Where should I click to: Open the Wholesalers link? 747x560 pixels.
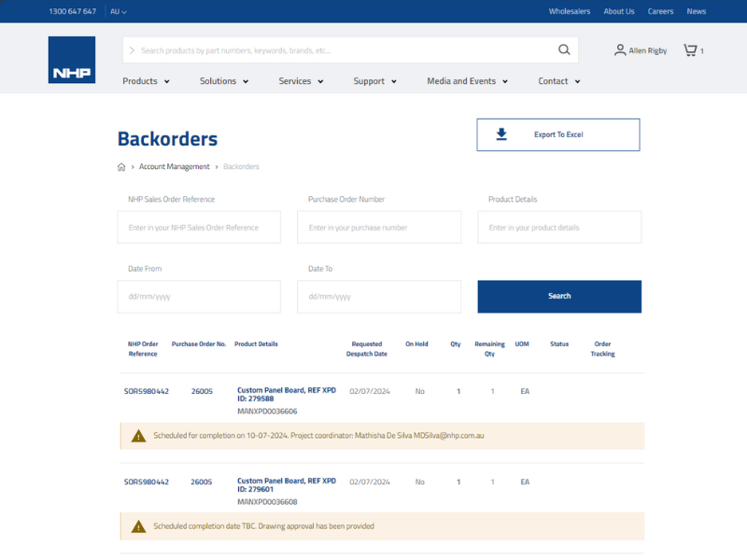(x=570, y=11)
